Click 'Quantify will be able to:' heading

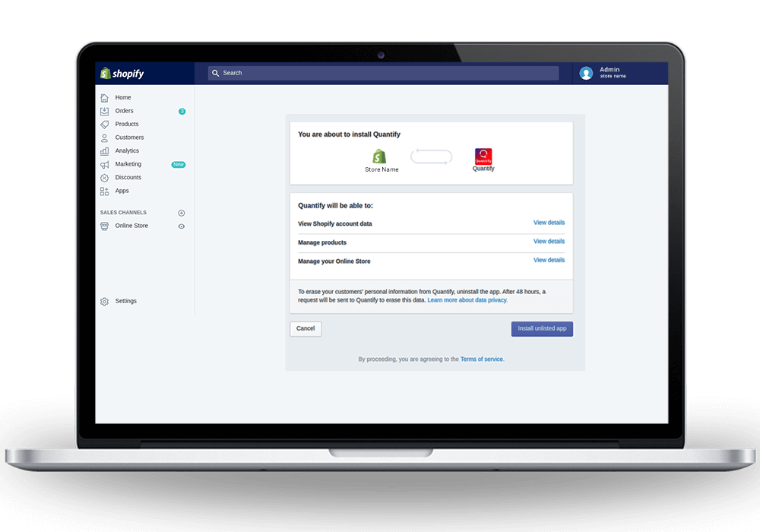(x=335, y=206)
